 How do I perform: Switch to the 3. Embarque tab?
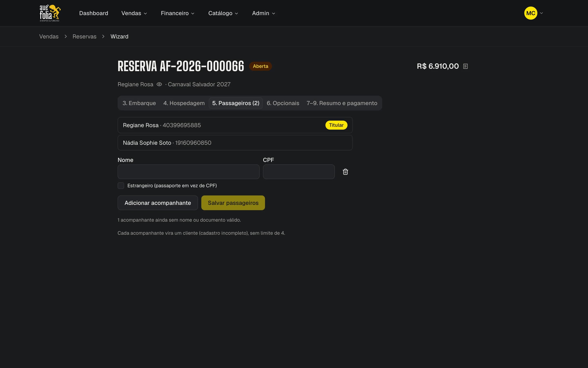pos(139,103)
